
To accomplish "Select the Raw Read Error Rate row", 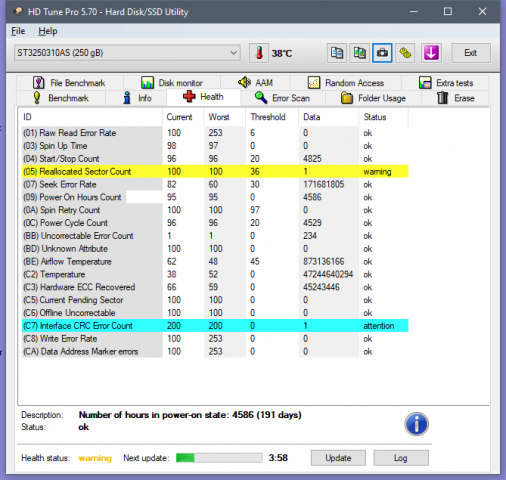I will point(215,133).
